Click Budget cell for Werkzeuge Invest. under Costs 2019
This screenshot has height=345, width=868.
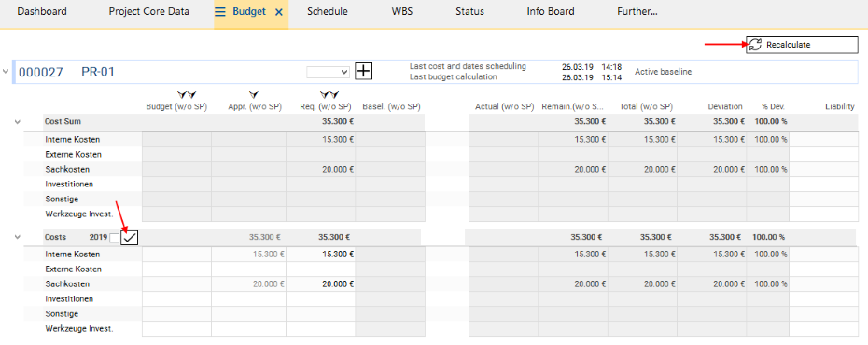176,329
